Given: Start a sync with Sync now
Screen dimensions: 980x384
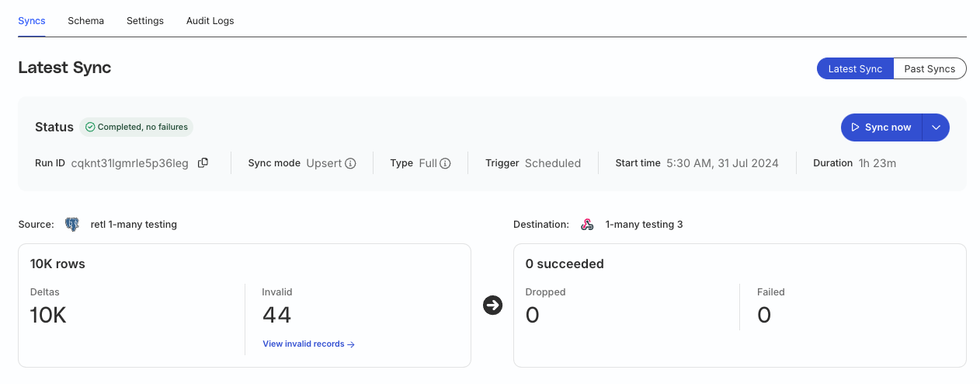Looking at the screenshot, I should click(881, 127).
